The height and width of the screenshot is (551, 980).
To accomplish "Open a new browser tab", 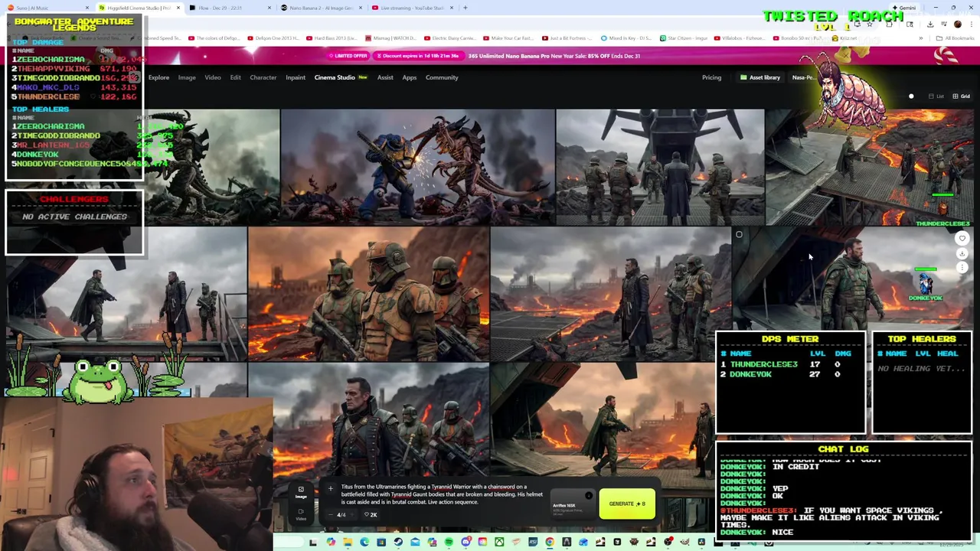I will tap(465, 8).
